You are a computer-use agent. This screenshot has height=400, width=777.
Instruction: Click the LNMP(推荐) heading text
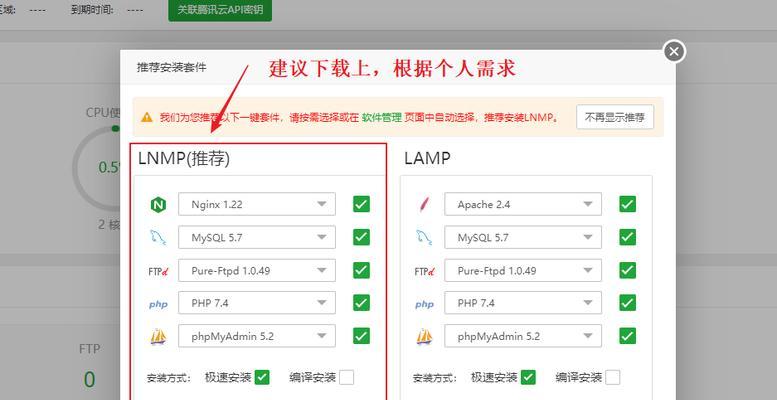[184, 159]
